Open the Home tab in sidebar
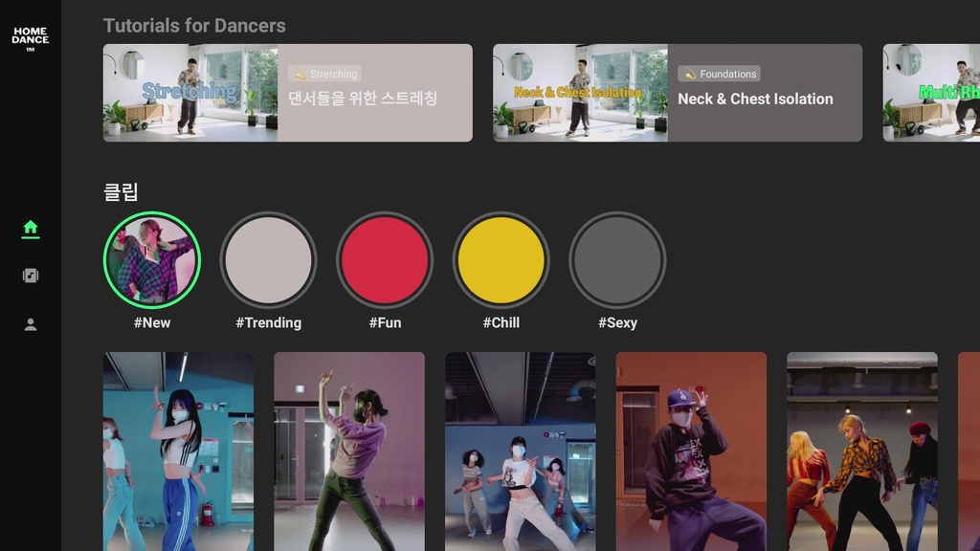This screenshot has height=551, width=980. (31, 228)
